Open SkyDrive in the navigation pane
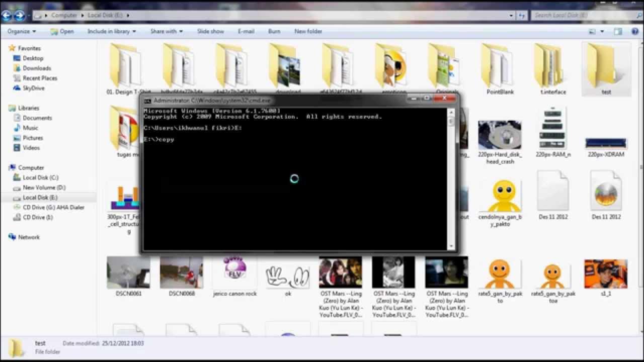This screenshot has height=362, width=644. tap(33, 88)
